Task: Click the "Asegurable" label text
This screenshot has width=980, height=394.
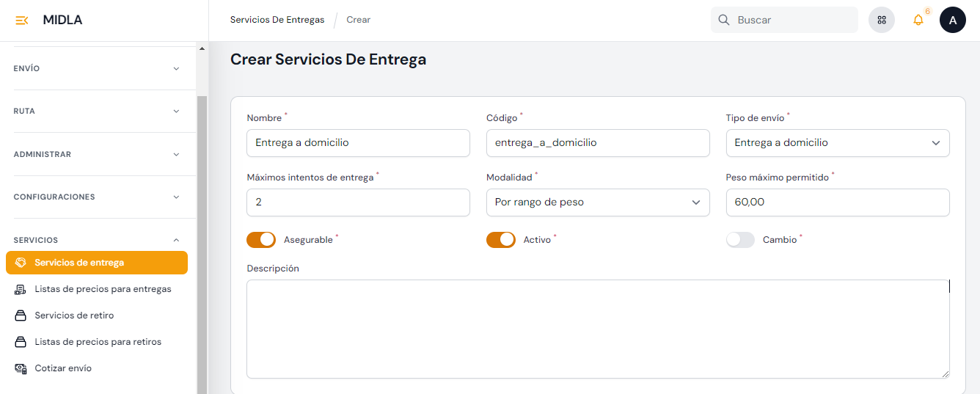Action: pyautogui.click(x=308, y=240)
